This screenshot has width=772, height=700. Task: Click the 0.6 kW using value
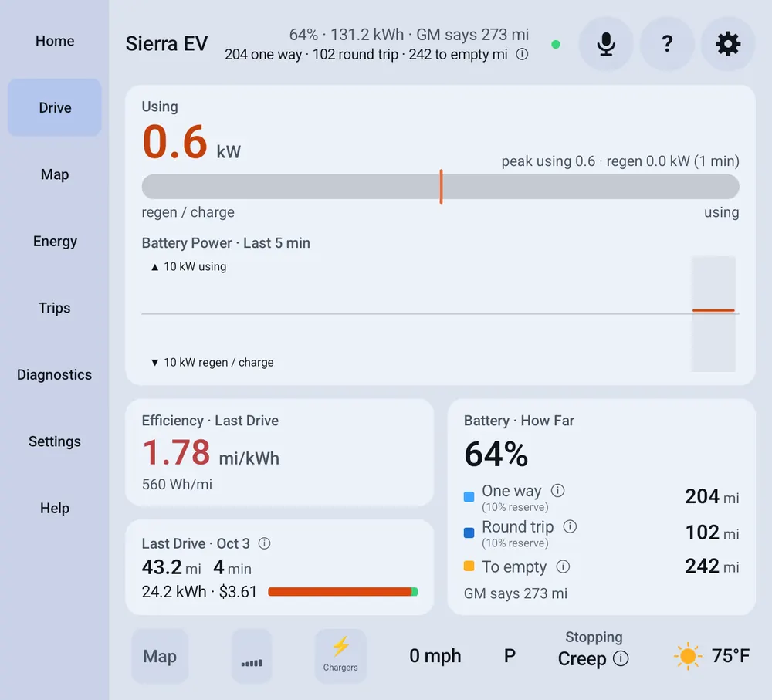click(x=191, y=142)
